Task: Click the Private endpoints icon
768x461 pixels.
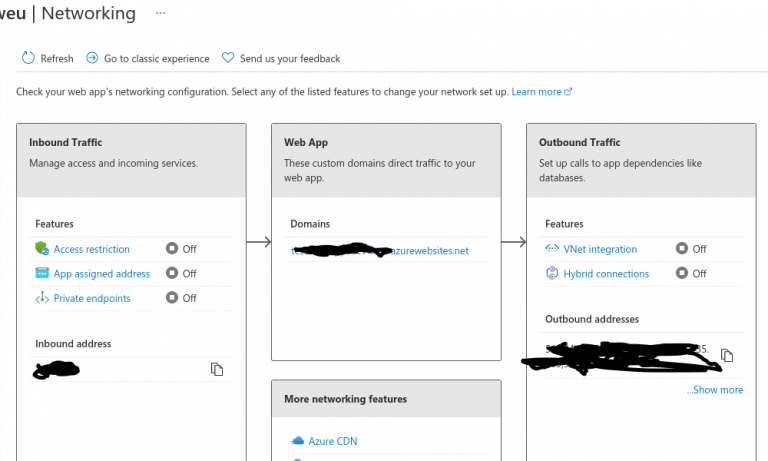Action: point(42,298)
